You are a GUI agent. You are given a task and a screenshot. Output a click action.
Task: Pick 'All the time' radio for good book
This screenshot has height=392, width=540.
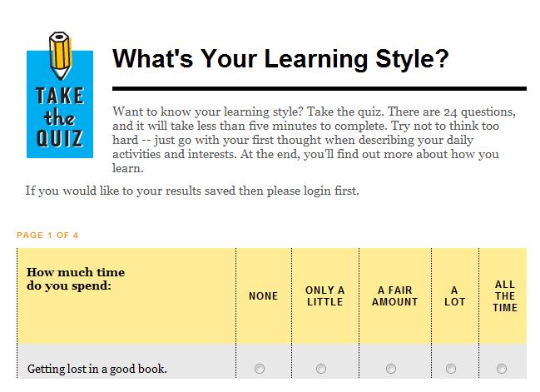(502, 369)
